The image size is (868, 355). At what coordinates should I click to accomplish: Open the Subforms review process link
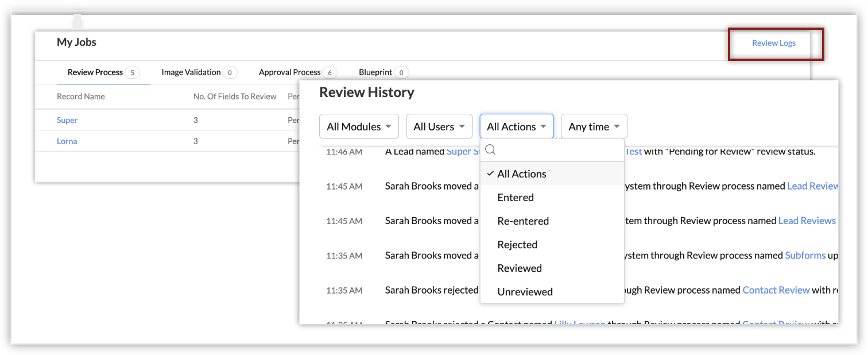click(x=805, y=255)
